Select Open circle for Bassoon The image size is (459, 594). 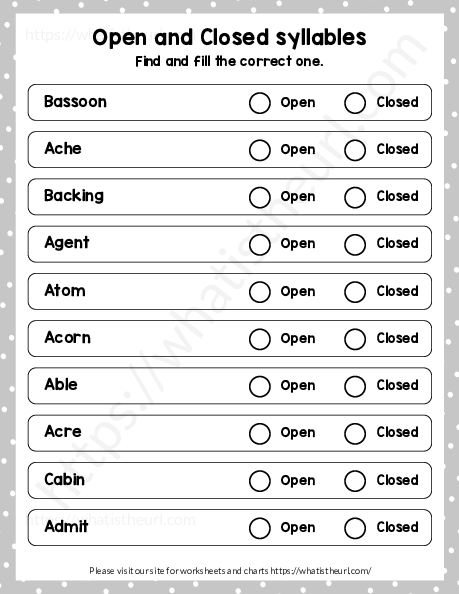click(260, 103)
